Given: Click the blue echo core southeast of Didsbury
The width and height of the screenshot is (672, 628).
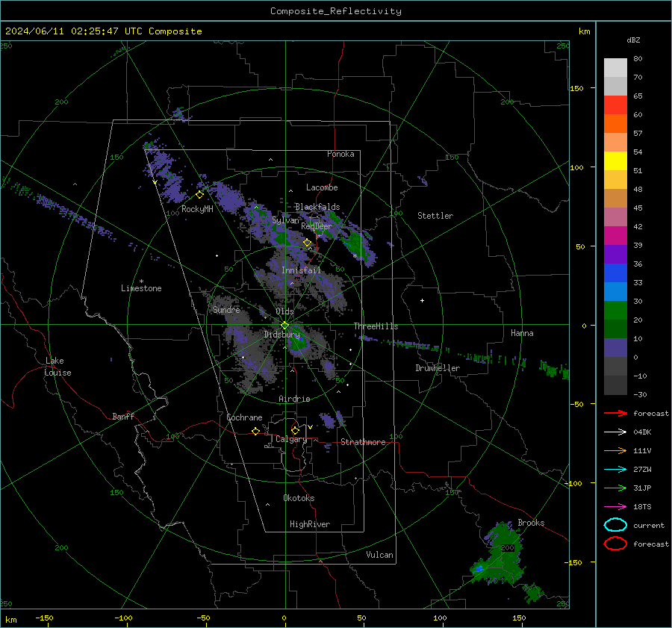Looking at the screenshot, I should point(299,339).
